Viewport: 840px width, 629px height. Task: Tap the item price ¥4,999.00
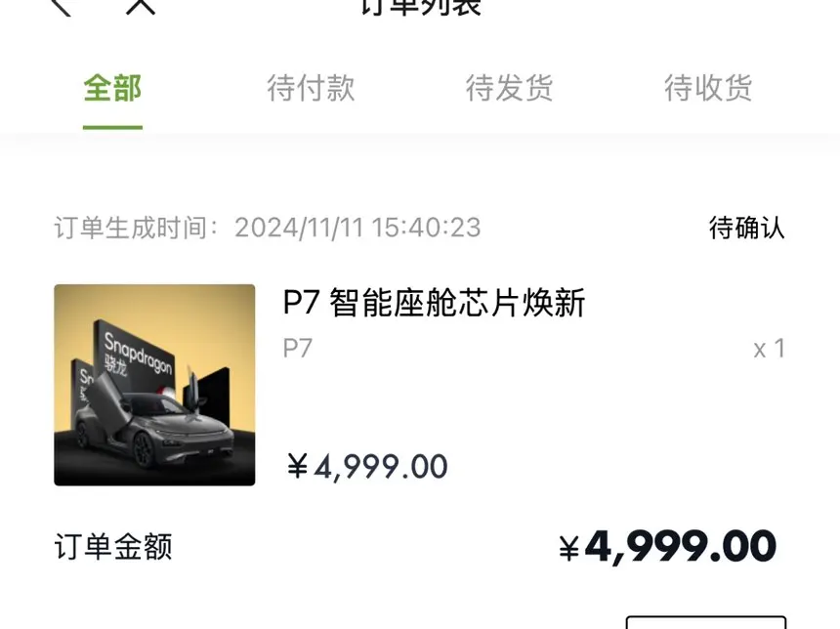point(367,467)
